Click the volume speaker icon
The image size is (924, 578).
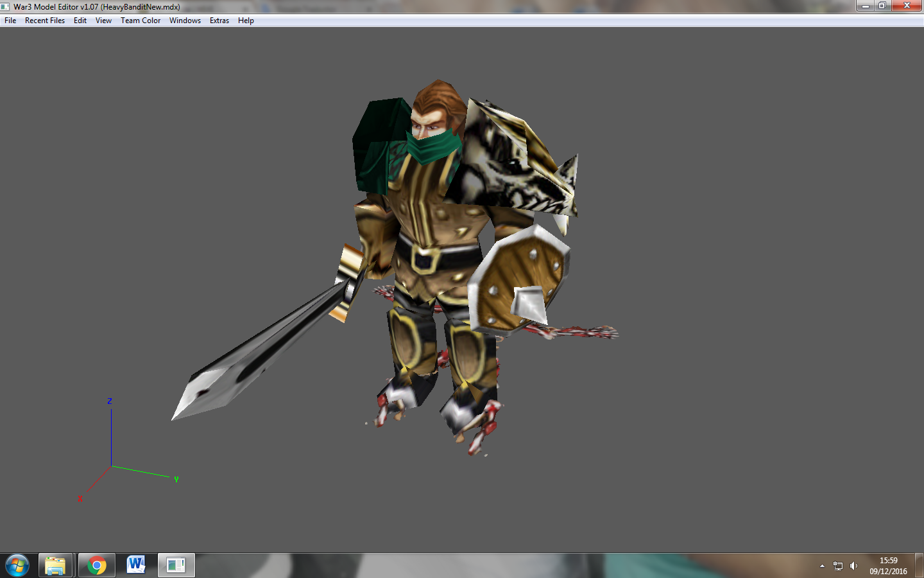click(853, 566)
